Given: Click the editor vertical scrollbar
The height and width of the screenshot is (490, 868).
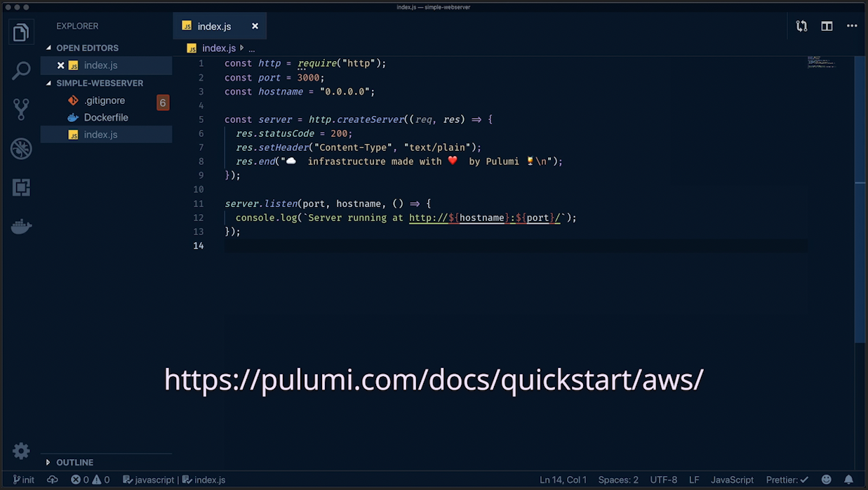Looking at the screenshot, I should (860, 199).
